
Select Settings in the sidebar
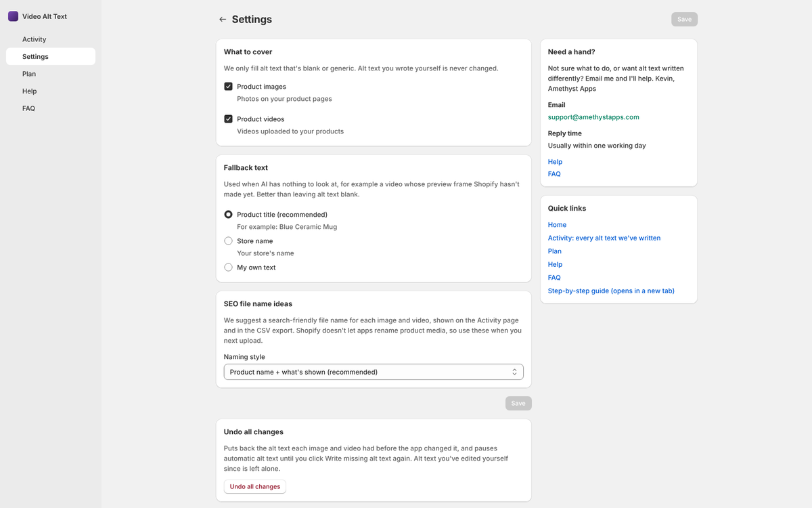(x=51, y=57)
